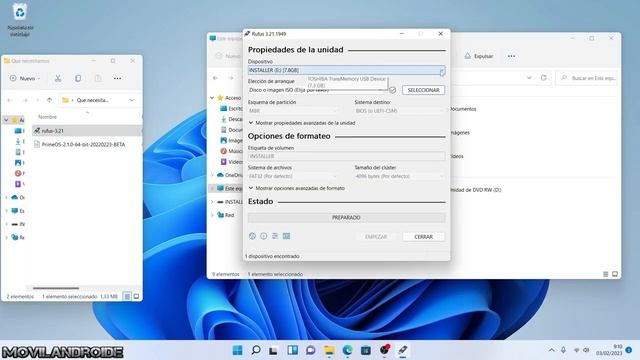The width and height of the screenshot is (640, 360).
Task: Open address bar dropdown in Que necesitamos window
Action: point(131,100)
